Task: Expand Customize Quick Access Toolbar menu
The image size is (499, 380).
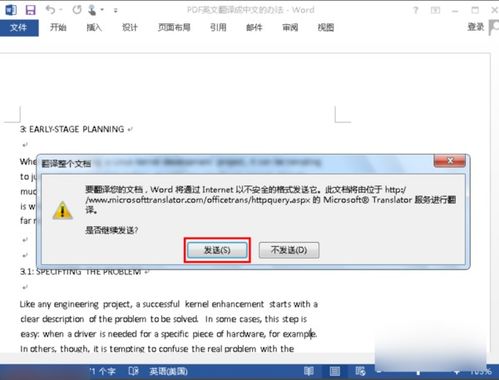Action: (x=115, y=10)
